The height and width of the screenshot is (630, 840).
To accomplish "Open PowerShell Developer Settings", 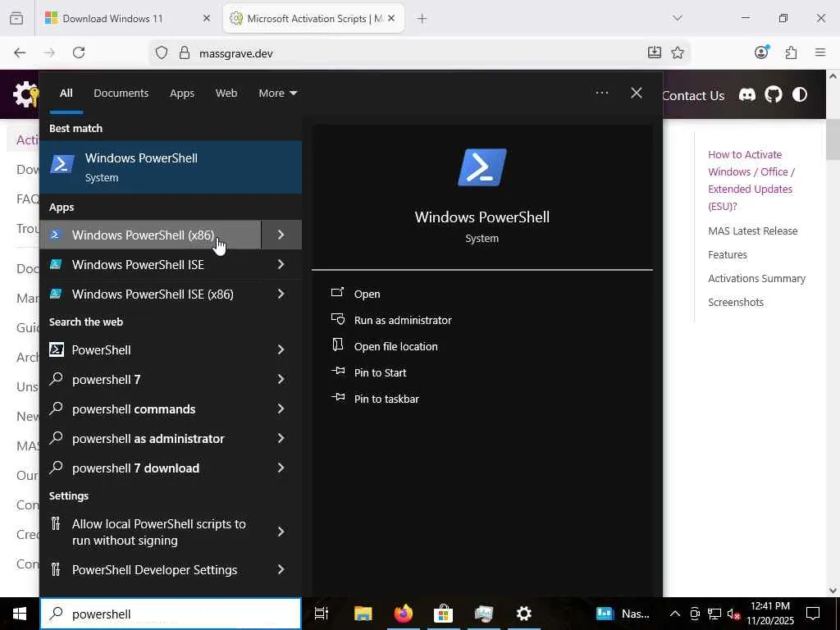I will [x=151, y=569].
